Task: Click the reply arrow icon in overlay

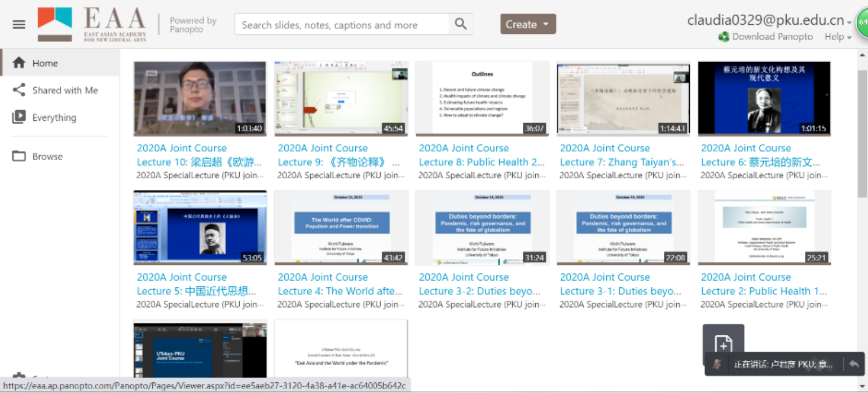Action: (x=854, y=364)
